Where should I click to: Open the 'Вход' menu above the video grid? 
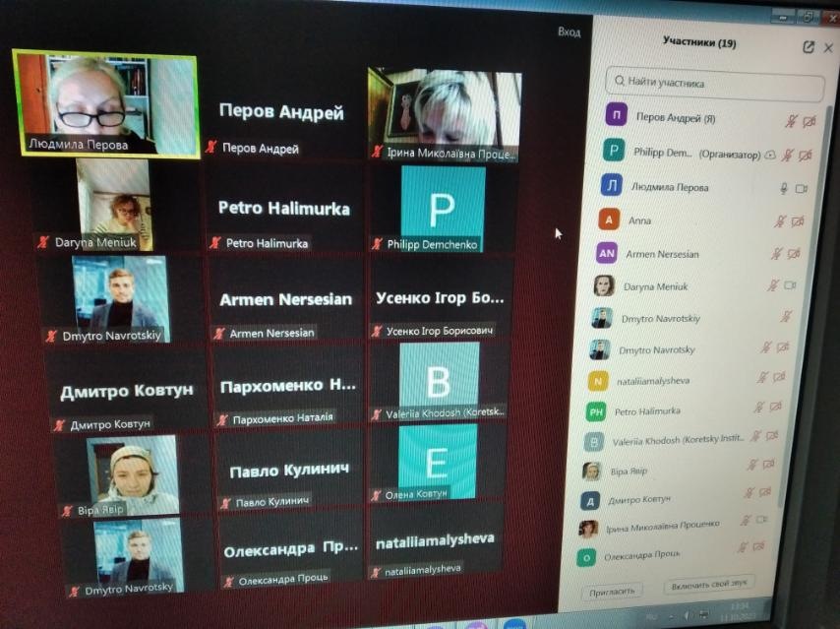[569, 32]
